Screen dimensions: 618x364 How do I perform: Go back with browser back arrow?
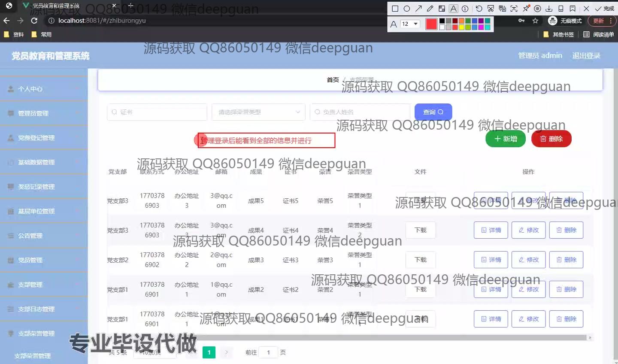[6, 21]
